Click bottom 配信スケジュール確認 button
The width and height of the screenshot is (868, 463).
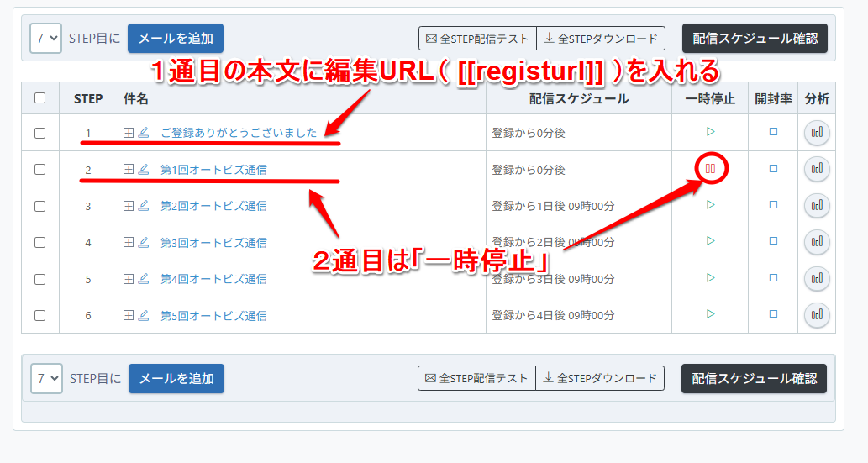click(x=754, y=379)
